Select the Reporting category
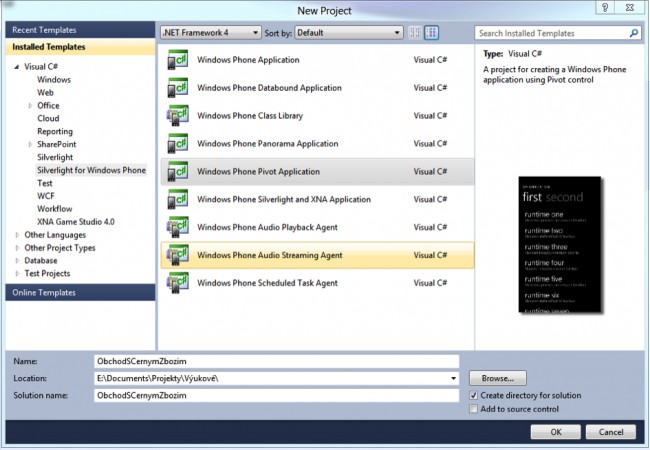Image resolution: width=650 pixels, height=450 pixels. pos(55,131)
